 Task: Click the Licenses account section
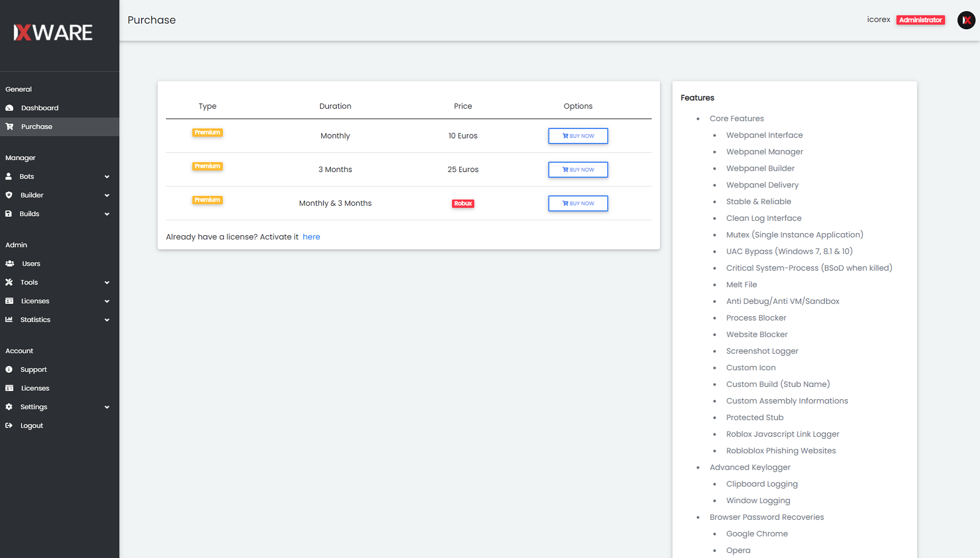tap(34, 388)
